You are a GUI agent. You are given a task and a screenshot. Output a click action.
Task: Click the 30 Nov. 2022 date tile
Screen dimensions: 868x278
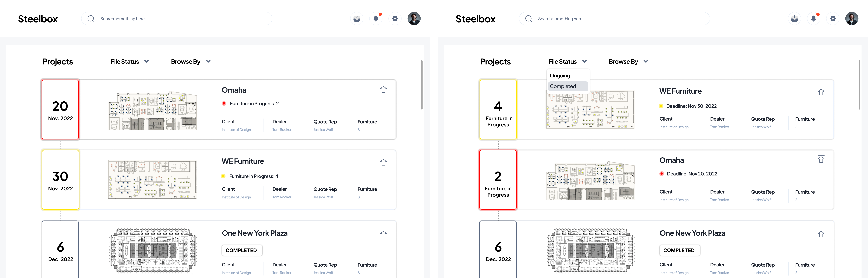point(60,180)
